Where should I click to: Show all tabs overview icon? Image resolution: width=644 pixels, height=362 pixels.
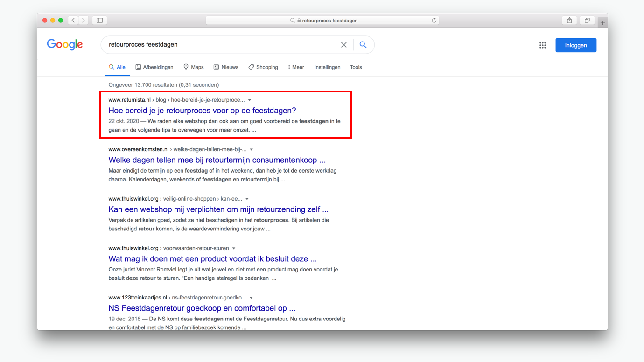587,20
